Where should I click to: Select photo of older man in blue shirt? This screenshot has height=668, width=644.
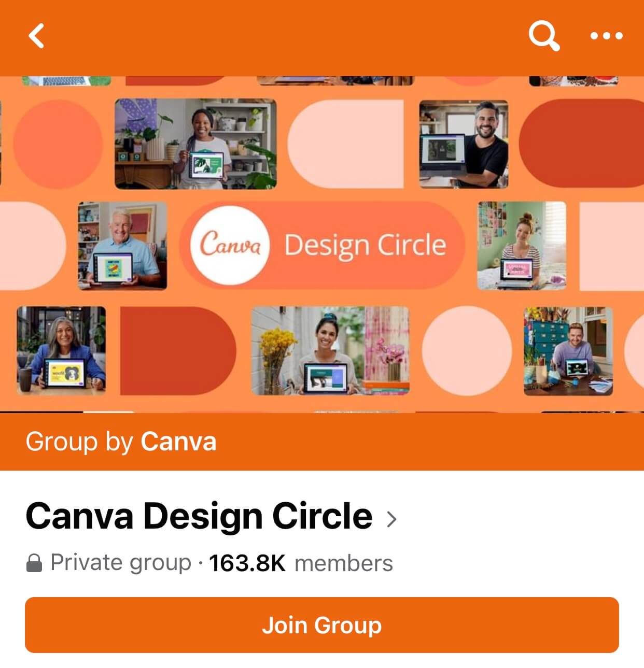pyautogui.click(x=122, y=246)
